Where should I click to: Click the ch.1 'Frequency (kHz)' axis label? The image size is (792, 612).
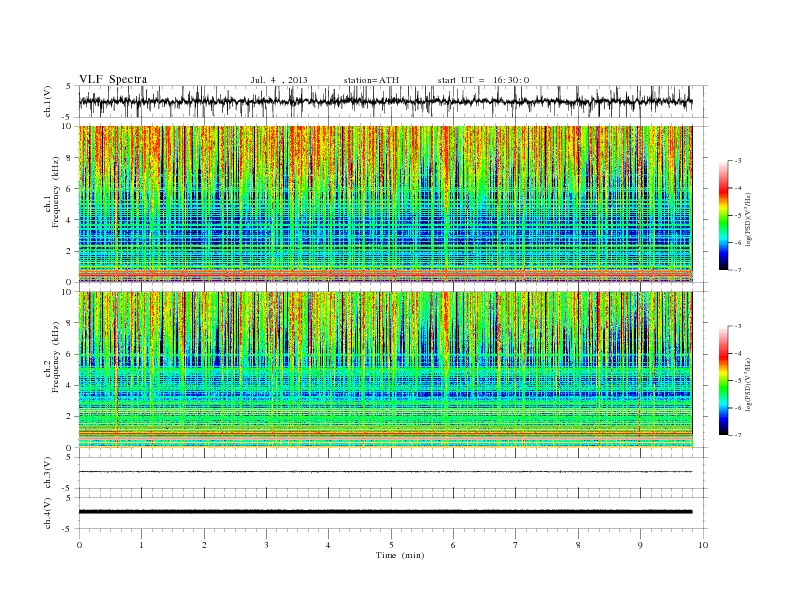point(56,192)
